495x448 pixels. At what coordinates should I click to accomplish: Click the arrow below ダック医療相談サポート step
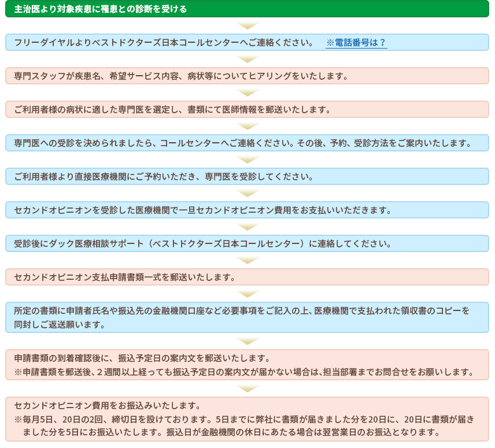click(247, 261)
